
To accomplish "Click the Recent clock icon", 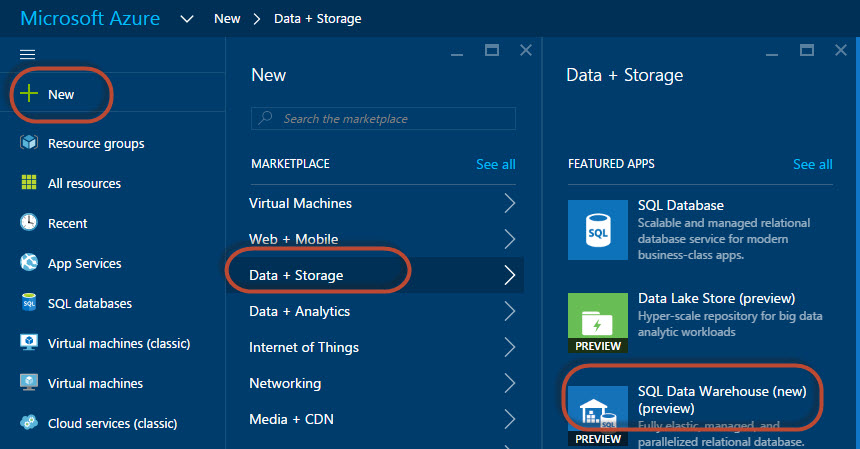I will pos(29,223).
